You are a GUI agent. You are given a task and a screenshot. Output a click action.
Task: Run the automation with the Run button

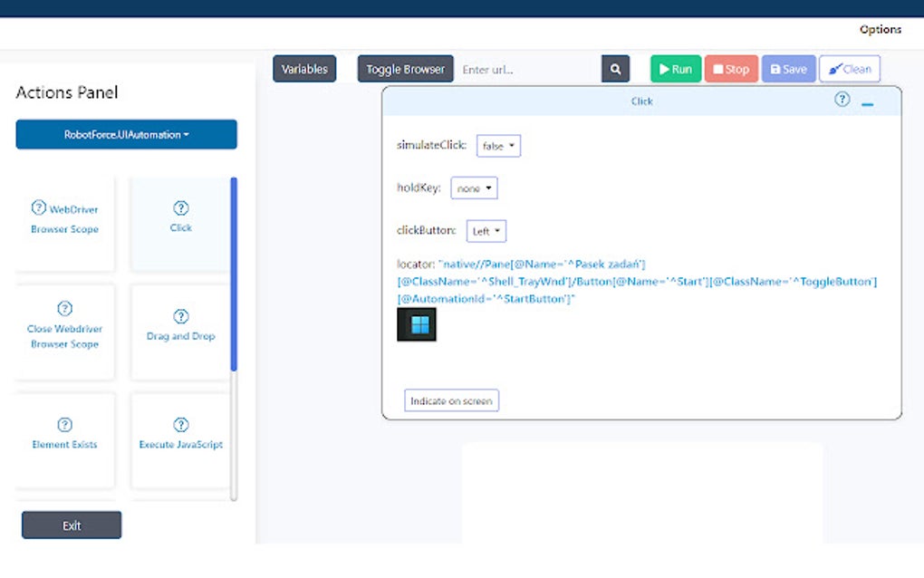tap(675, 68)
